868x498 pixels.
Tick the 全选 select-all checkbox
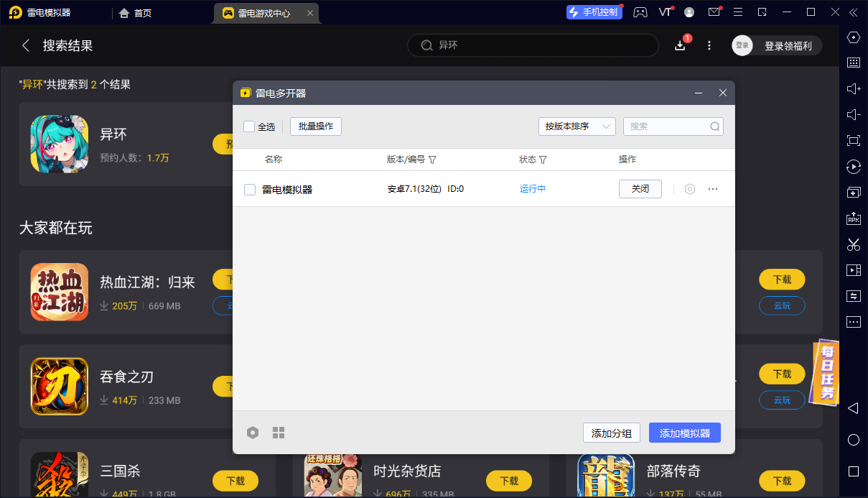point(249,126)
